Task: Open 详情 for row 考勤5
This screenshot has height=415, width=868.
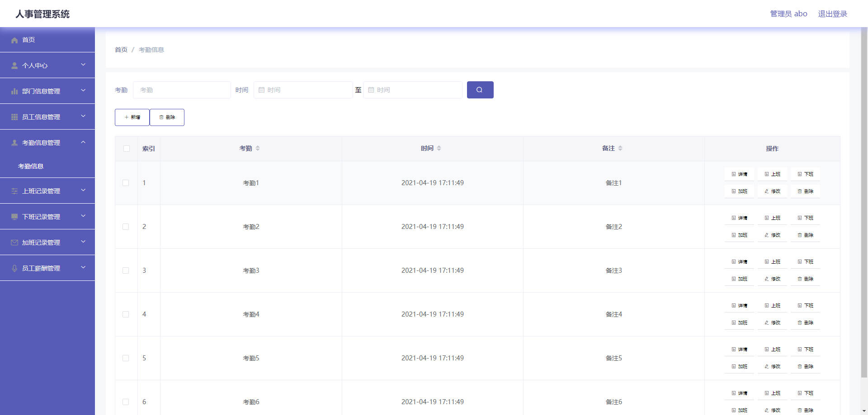Action: pos(739,349)
